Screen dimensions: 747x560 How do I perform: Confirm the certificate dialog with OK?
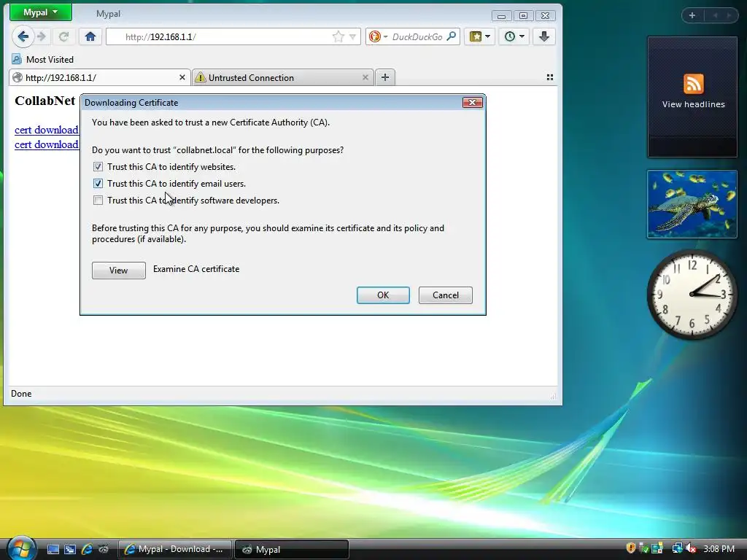click(x=383, y=295)
